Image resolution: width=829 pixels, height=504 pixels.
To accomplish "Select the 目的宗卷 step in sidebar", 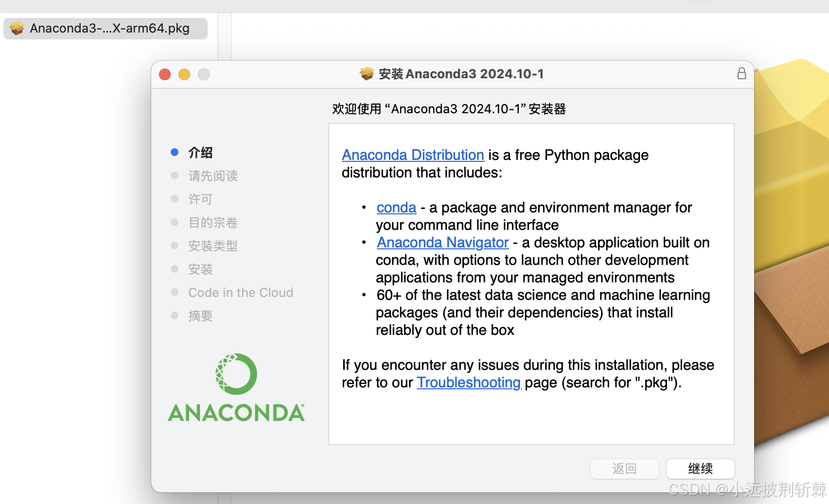I will click(x=213, y=223).
